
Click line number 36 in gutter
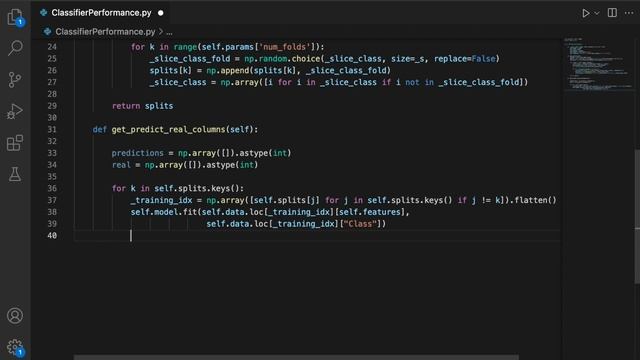point(52,188)
